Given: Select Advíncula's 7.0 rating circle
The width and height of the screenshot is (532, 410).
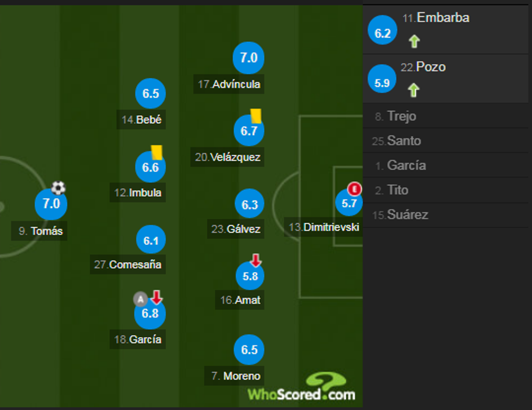Looking at the screenshot, I should coord(249,58).
